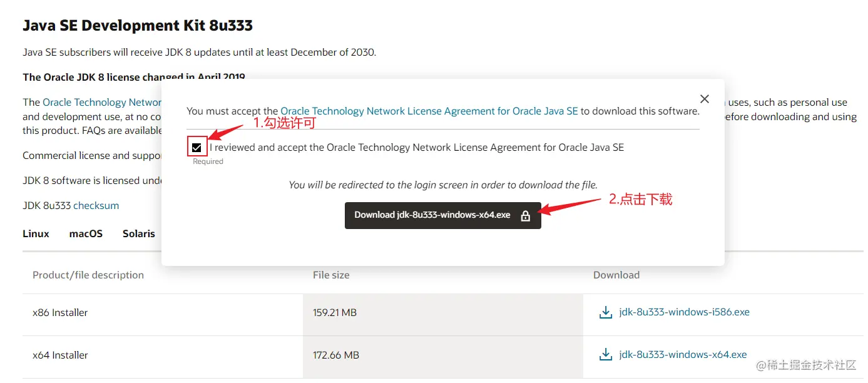Screen dimensions: 868x383
Task: Open the JDK 8u333 checksum link
Action: [x=96, y=205]
